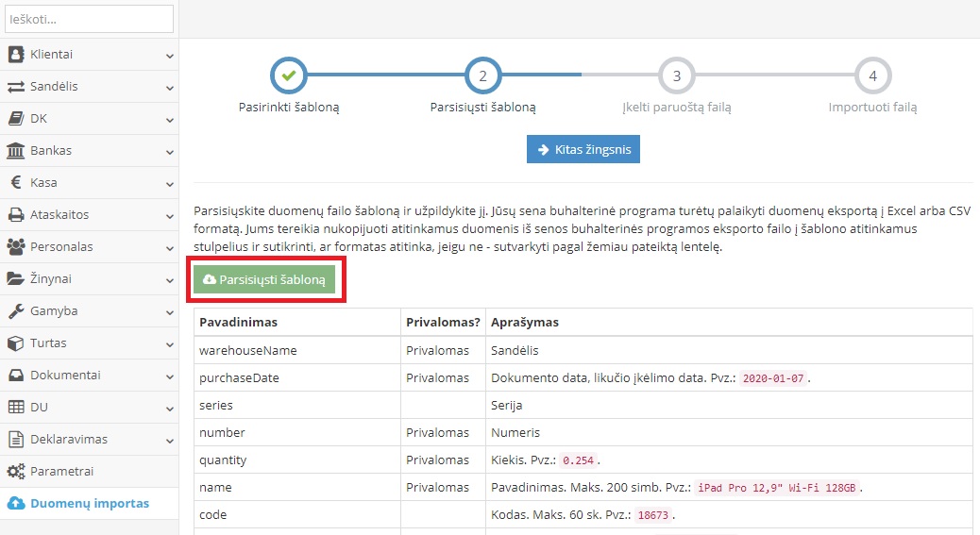
Task: Open the Duomenų importas menu item
Action: [89, 504]
